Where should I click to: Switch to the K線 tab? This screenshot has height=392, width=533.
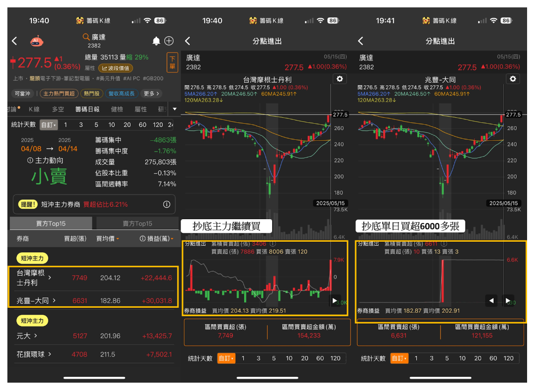tap(34, 109)
